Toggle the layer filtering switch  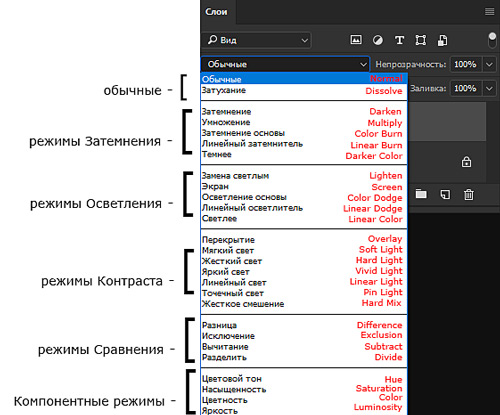click(x=492, y=41)
